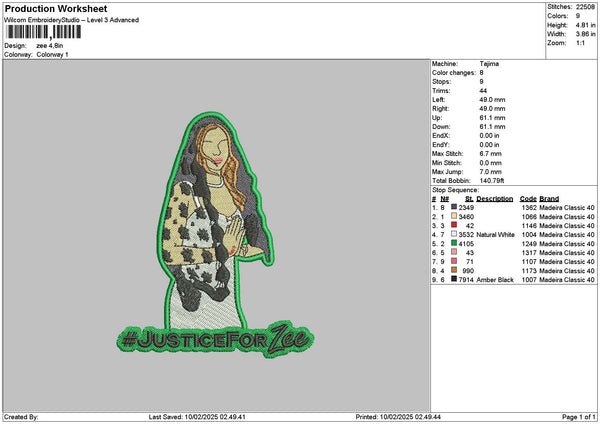
Task: Click the Colorway 1 label in the header
Action: coord(51,54)
